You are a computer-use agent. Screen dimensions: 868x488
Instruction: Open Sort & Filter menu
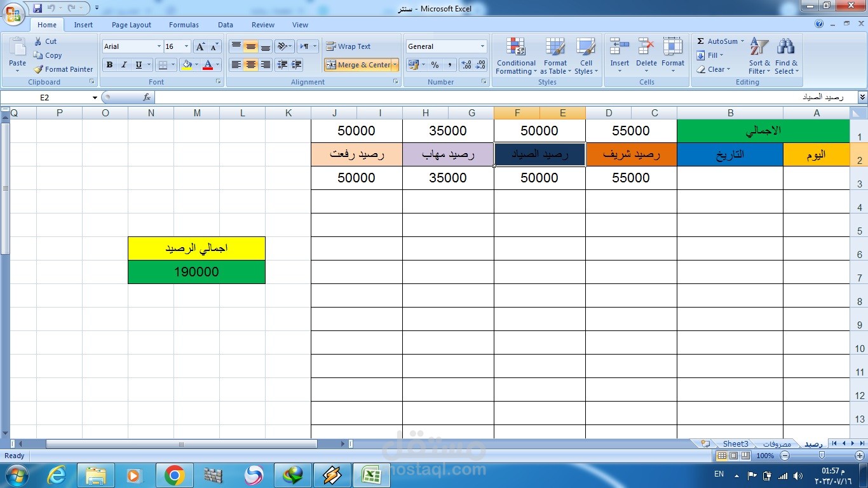pos(759,56)
